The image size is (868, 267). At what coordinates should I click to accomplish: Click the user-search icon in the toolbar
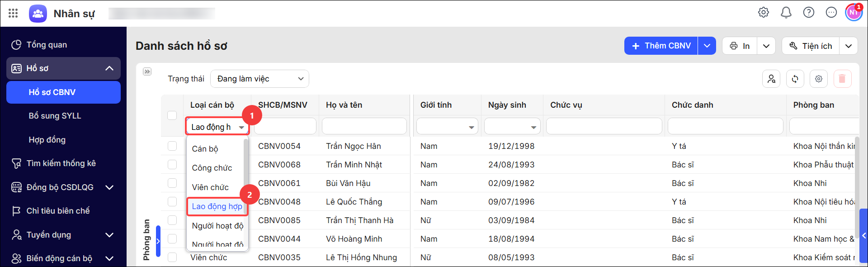click(771, 79)
